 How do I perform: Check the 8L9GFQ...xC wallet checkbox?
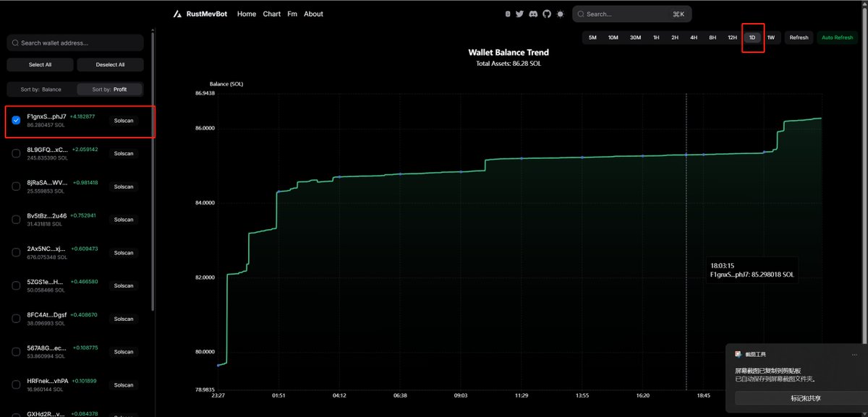[16, 153]
